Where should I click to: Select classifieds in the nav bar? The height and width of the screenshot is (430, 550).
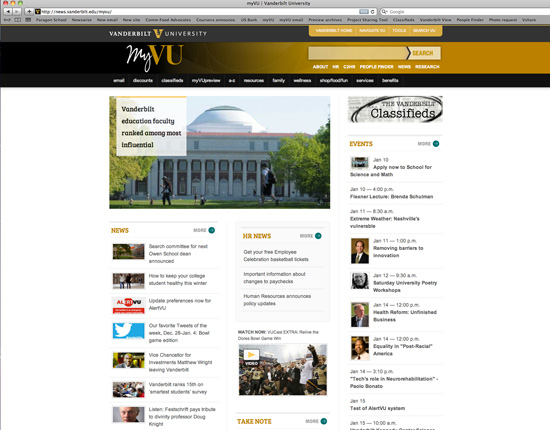click(172, 80)
